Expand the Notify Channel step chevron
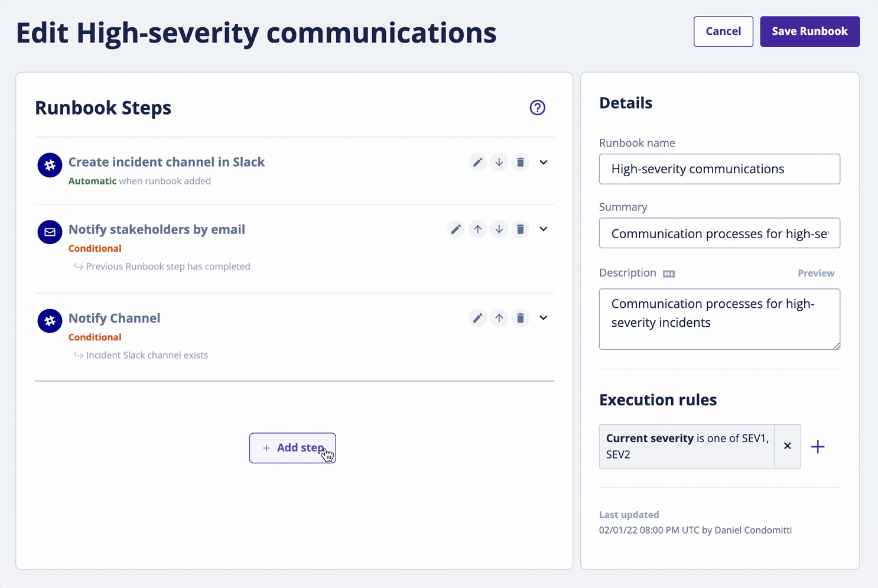878x588 pixels. tap(544, 318)
